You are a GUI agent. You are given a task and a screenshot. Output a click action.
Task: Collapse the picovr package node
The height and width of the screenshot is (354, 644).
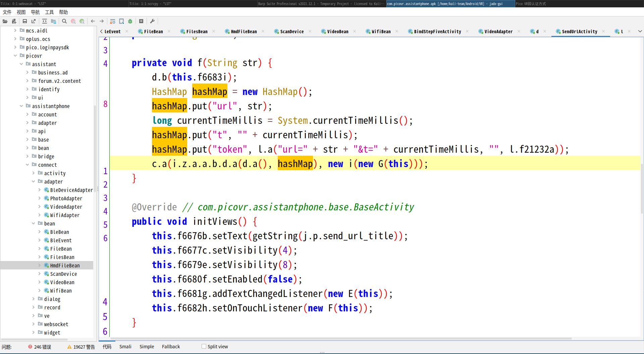coord(15,55)
